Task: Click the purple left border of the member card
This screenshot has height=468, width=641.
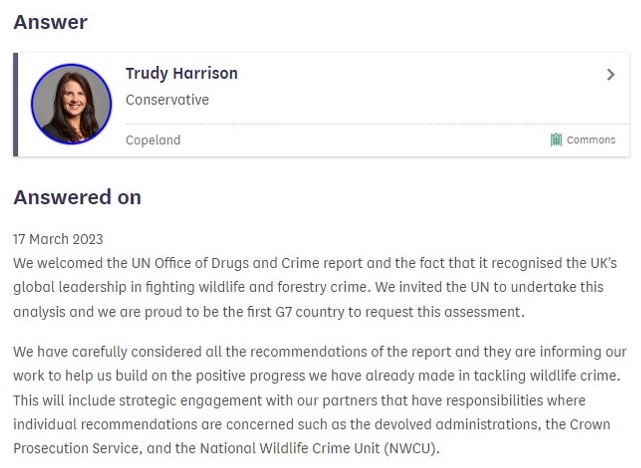Action: pyautogui.click(x=16, y=104)
